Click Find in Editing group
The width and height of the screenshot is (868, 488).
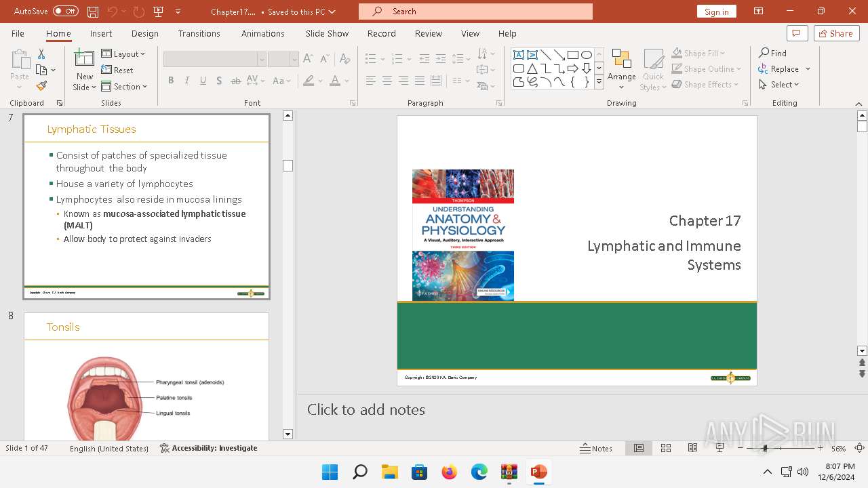(x=773, y=53)
